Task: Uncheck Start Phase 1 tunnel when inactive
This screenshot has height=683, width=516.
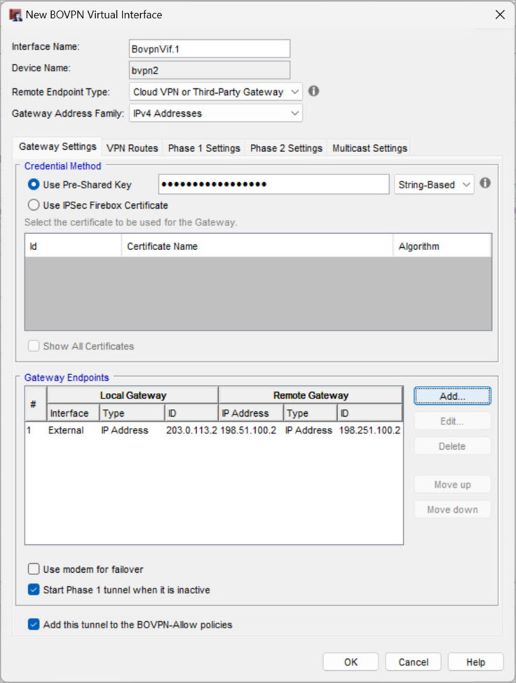Action: (34, 590)
